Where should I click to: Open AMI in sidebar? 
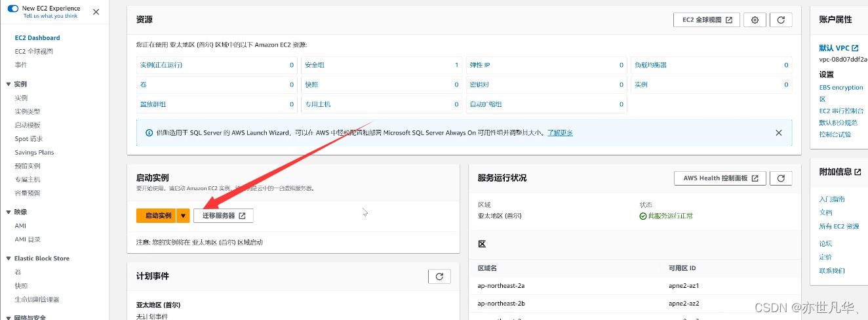click(20, 226)
